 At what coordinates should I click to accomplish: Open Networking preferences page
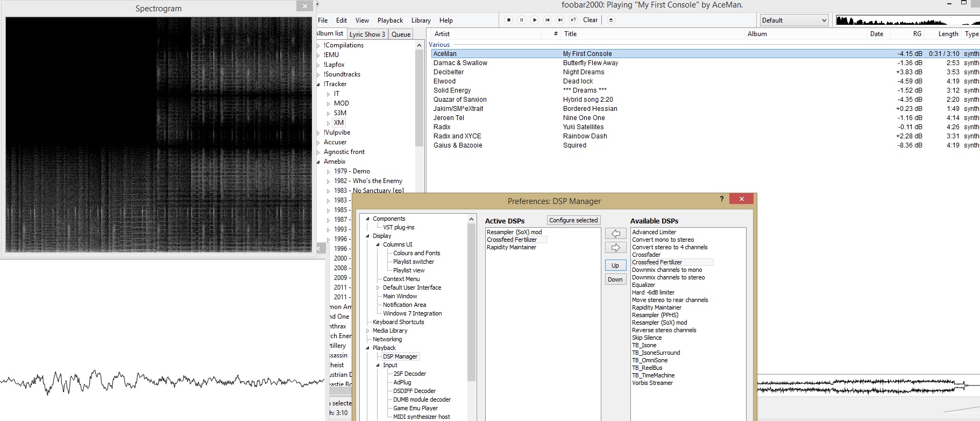coord(387,339)
